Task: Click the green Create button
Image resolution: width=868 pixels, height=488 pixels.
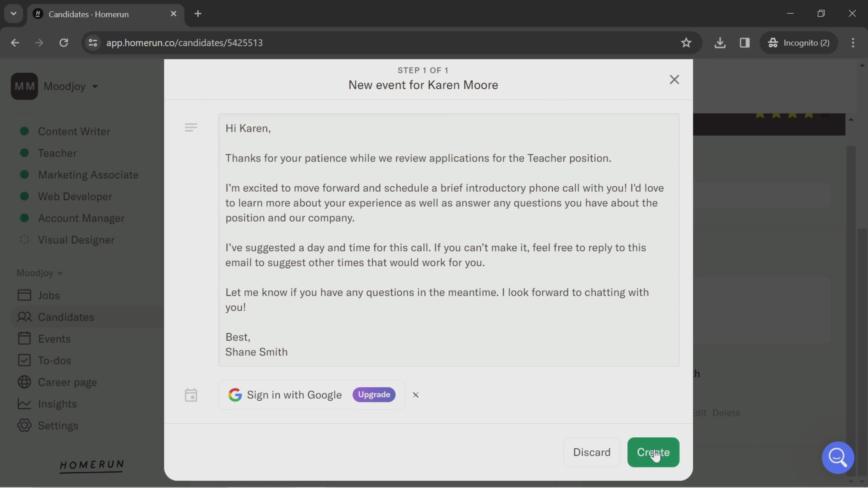Action: 653,452
